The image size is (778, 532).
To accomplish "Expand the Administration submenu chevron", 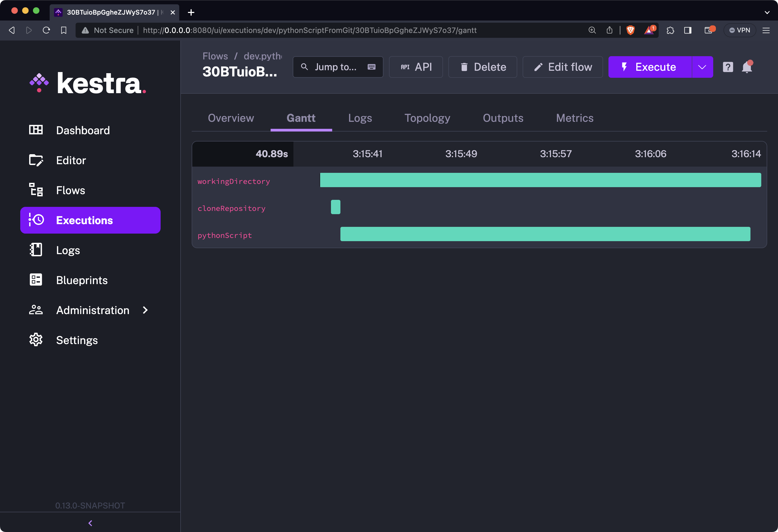I will (x=145, y=310).
